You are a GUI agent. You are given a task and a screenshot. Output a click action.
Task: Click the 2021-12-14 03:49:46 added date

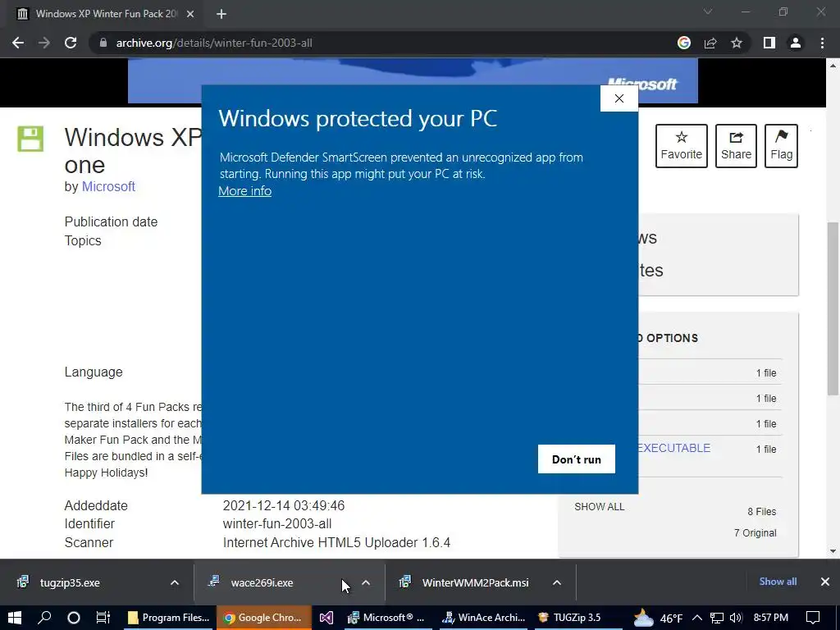click(284, 505)
